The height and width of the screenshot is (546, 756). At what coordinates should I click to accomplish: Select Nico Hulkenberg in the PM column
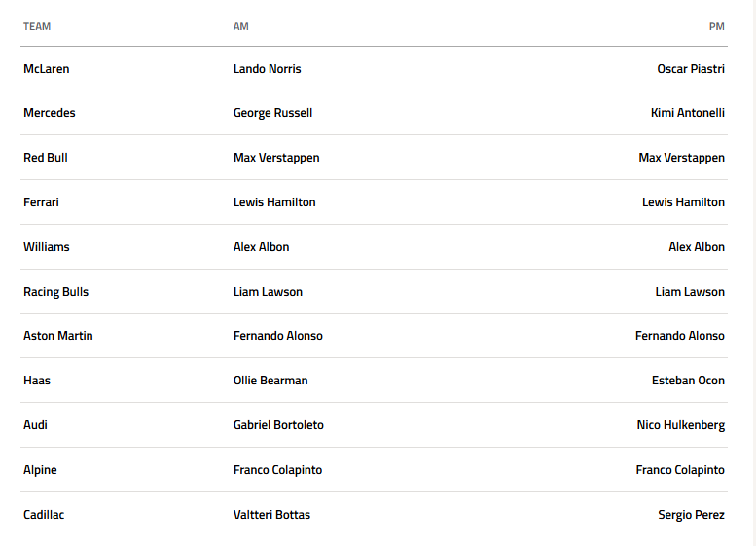(x=681, y=425)
